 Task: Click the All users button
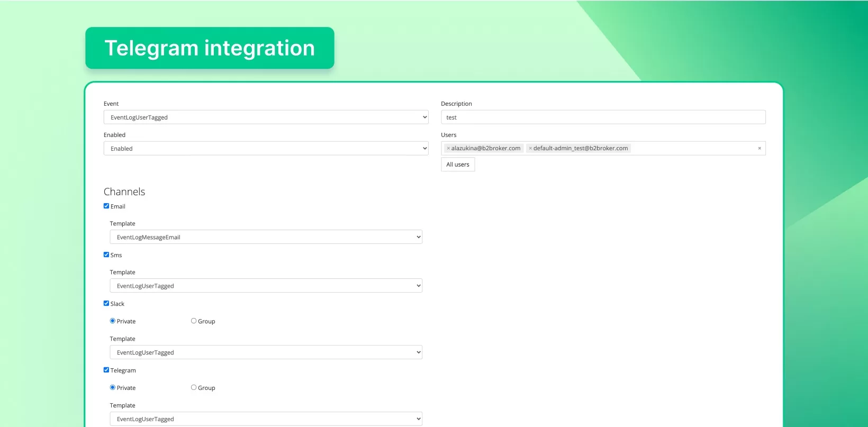pos(458,165)
